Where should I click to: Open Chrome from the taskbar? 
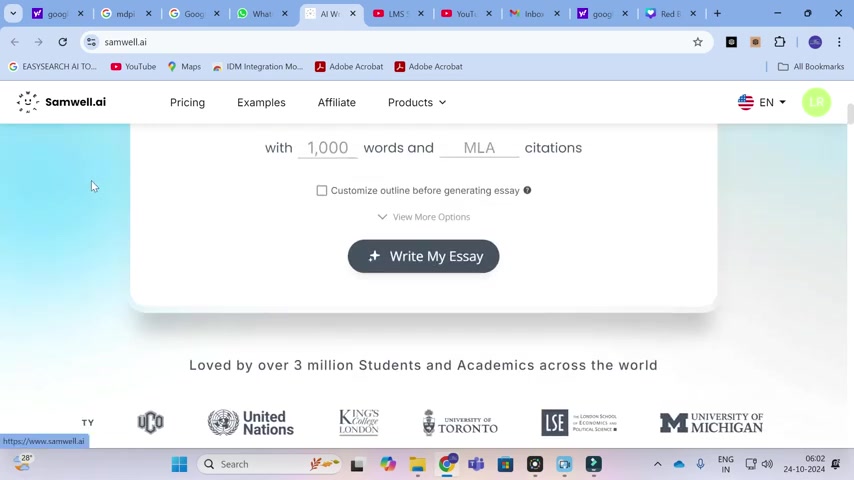pos(447,464)
